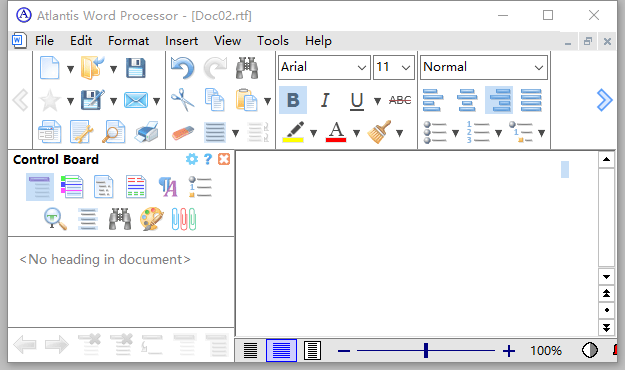Open Styles panel icon in Control Board
This screenshot has width=625, height=370.
(168, 187)
